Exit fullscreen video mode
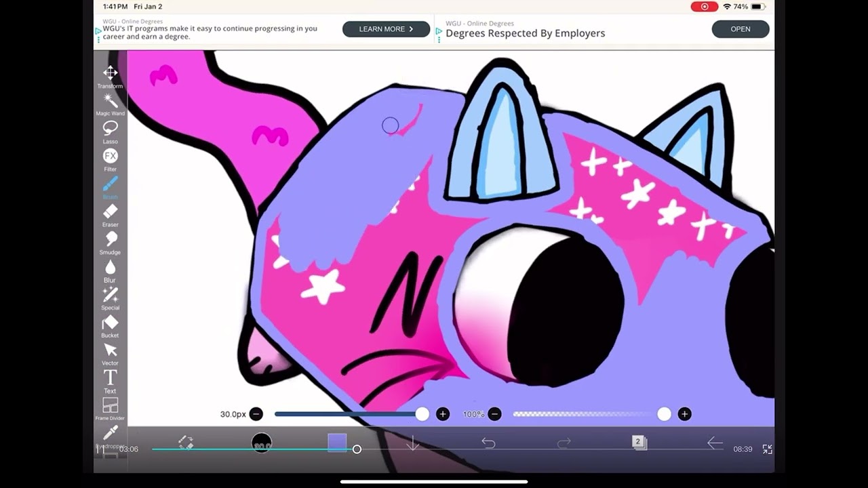Viewport: 868px width, 488px height. click(768, 449)
